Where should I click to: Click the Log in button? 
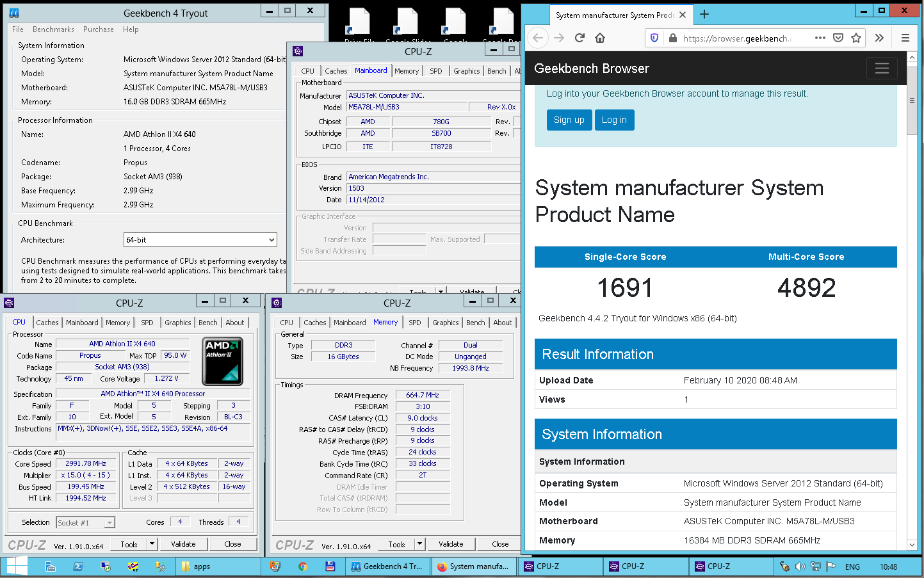[x=614, y=120]
